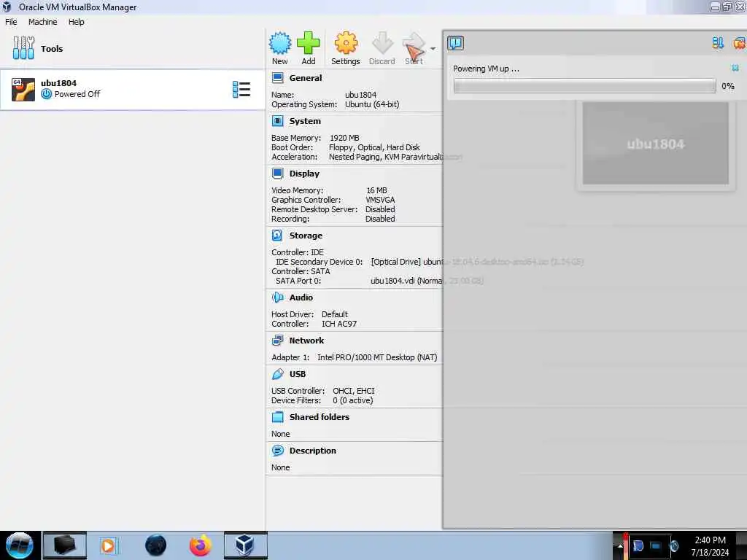Select the ubu1804 machine icon
747x560 pixels.
(23, 90)
